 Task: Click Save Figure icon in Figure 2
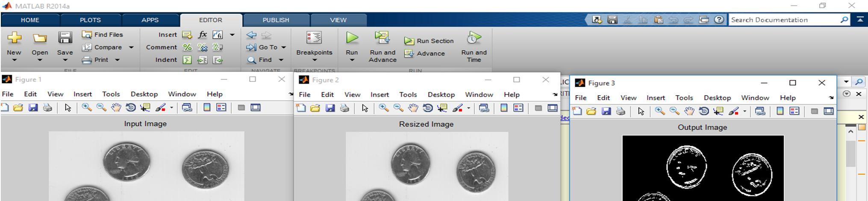(330, 108)
